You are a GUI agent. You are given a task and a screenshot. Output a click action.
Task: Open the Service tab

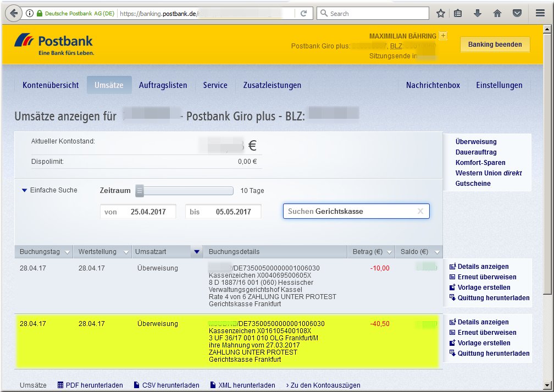tap(215, 85)
